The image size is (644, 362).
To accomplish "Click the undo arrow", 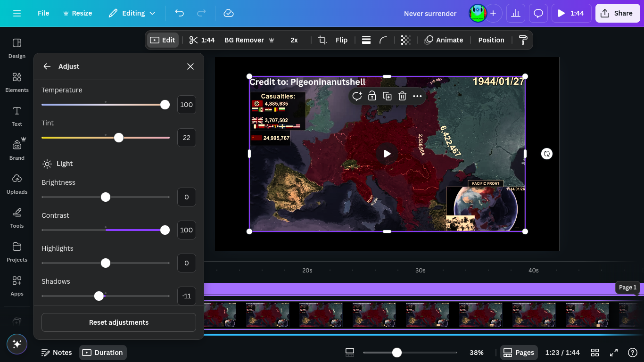I will point(180,13).
